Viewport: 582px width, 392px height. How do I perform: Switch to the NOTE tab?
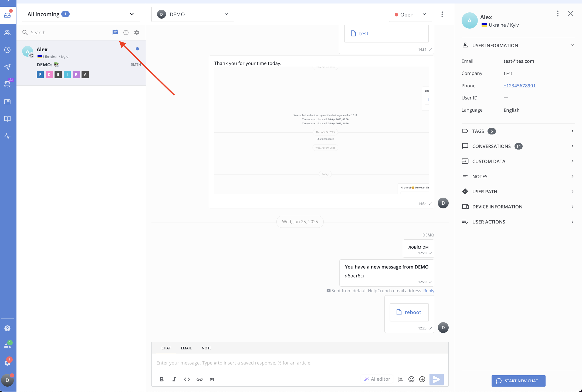[207, 348]
